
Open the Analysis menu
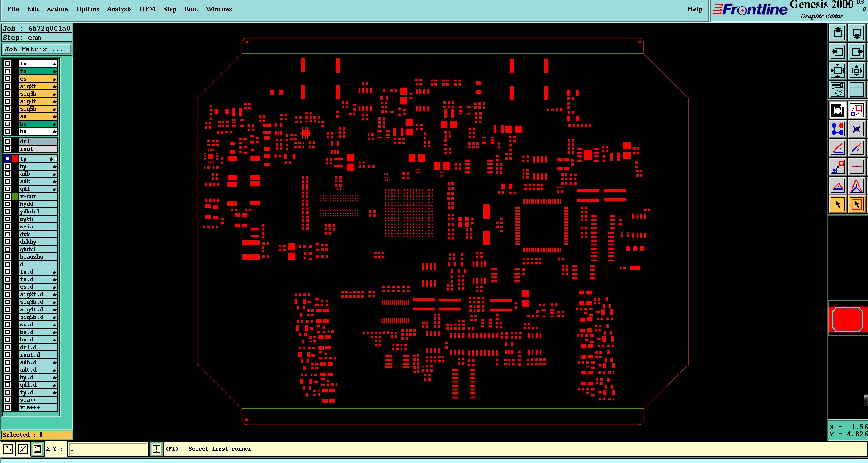[x=119, y=9]
